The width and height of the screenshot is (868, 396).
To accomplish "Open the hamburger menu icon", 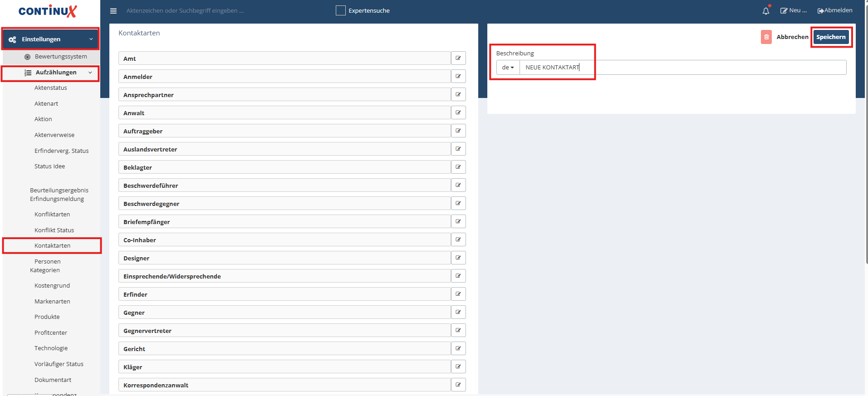I will [113, 11].
